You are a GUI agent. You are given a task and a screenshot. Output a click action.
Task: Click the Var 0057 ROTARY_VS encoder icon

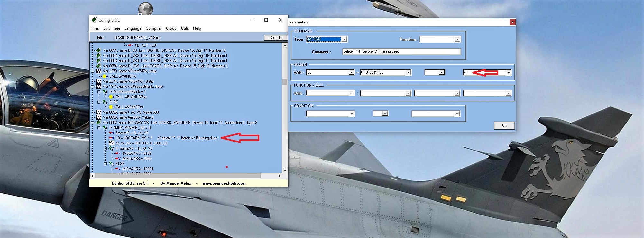pyautogui.click(x=98, y=123)
